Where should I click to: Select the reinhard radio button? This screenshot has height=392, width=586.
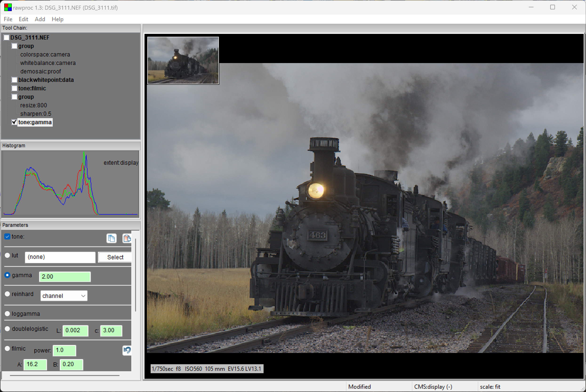coord(7,294)
